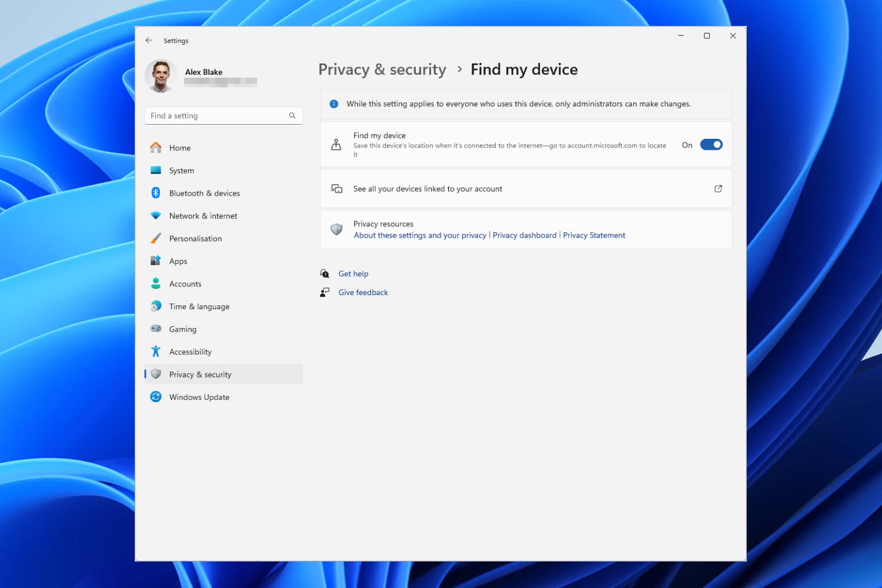Image resolution: width=882 pixels, height=588 pixels.
Task: Click the Time & language globe icon
Action: [156, 306]
